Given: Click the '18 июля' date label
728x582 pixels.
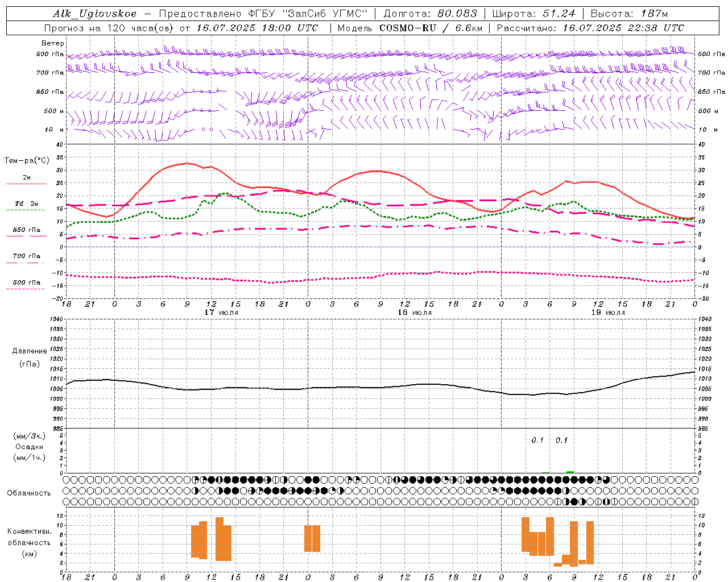Looking at the screenshot, I should [415, 313].
